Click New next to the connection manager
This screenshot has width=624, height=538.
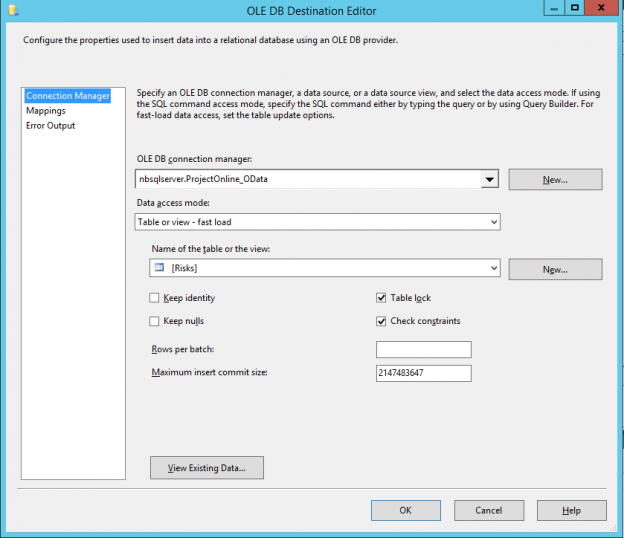[x=555, y=180]
